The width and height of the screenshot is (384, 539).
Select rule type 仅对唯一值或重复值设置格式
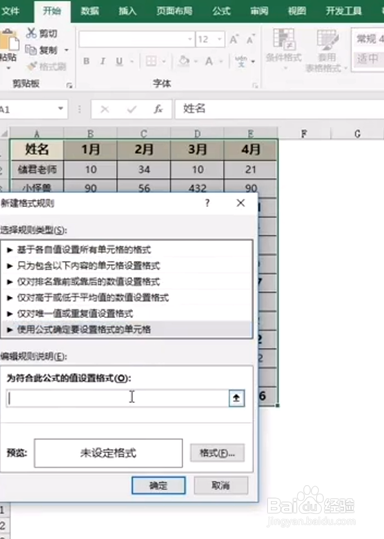pos(127,314)
